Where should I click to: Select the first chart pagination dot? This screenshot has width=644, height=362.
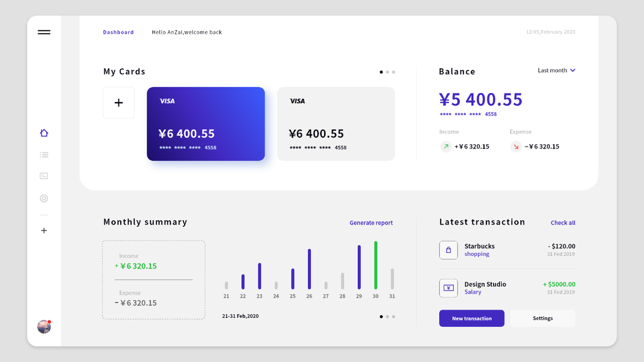pyautogui.click(x=381, y=316)
